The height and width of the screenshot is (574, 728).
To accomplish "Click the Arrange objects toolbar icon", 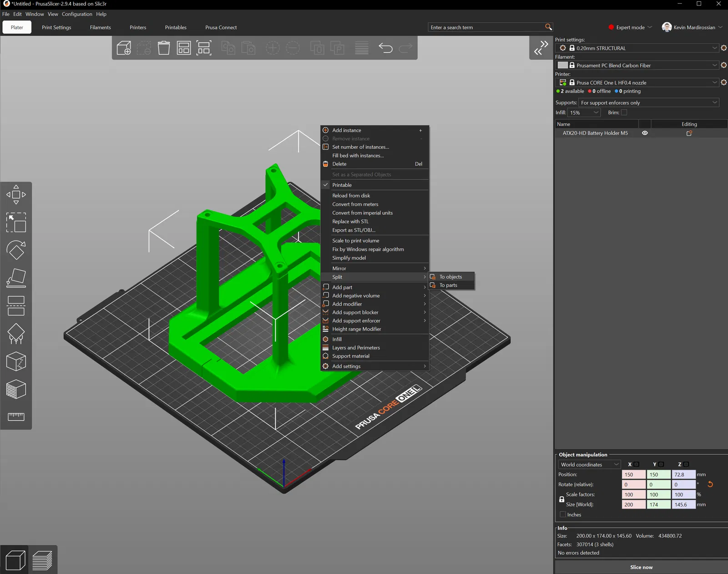I will (x=184, y=48).
